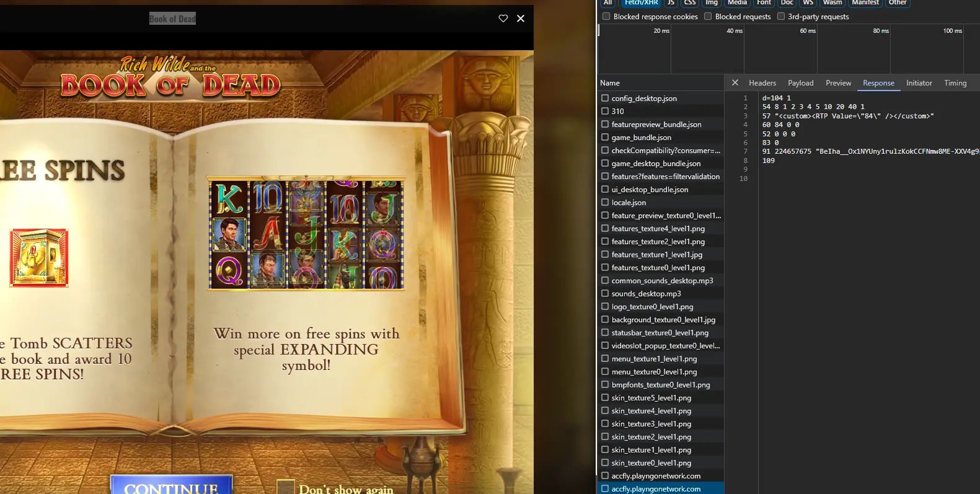Click the icon beside common_sounds_desktop.mp3

pos(605,280)
